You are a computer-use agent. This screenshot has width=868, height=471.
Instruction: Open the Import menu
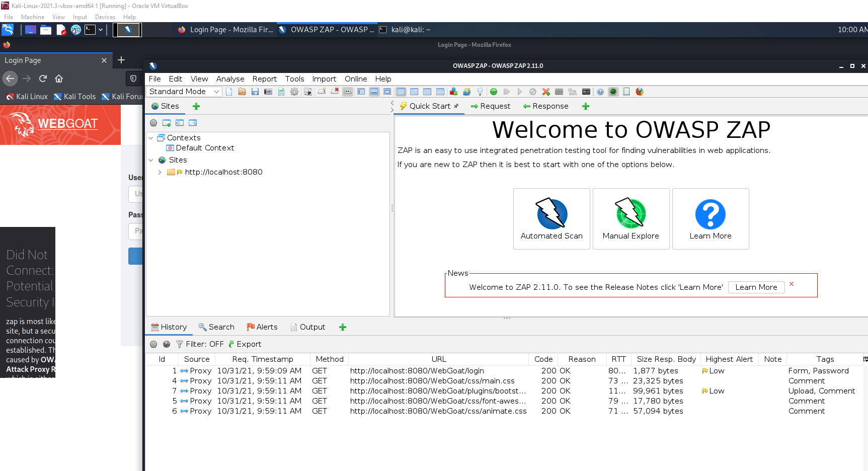(324, 79)
